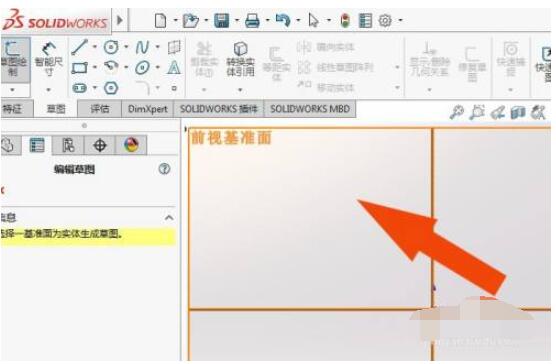Open the Undo dropdown arrow
The image size is (556, 364).
[298, 20]
